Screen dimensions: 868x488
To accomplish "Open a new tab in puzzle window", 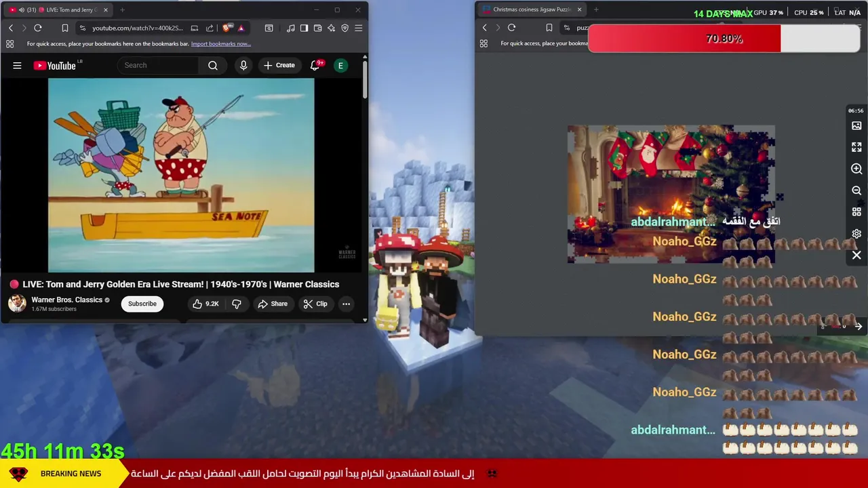I will tap(596, 9).
